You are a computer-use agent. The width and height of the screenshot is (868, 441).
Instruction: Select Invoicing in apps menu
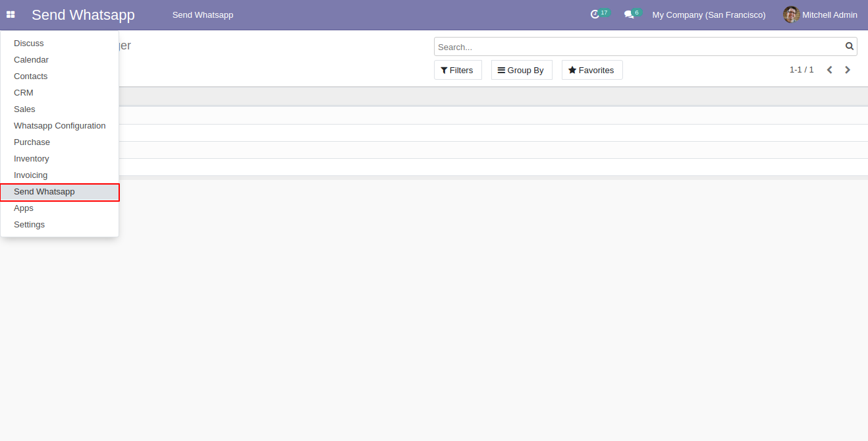coord(59,175)
